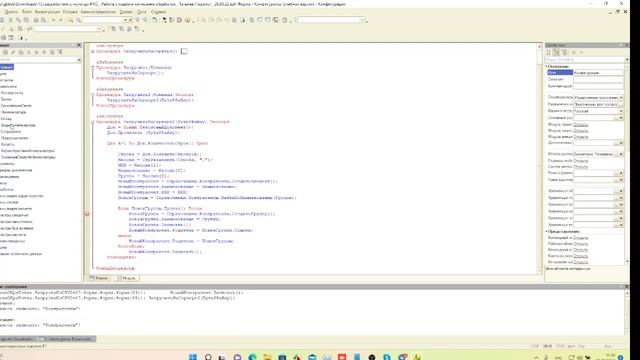Select Номенклатура in the configuration tree
The image size is (640, 360).
[x=13, y=112]
